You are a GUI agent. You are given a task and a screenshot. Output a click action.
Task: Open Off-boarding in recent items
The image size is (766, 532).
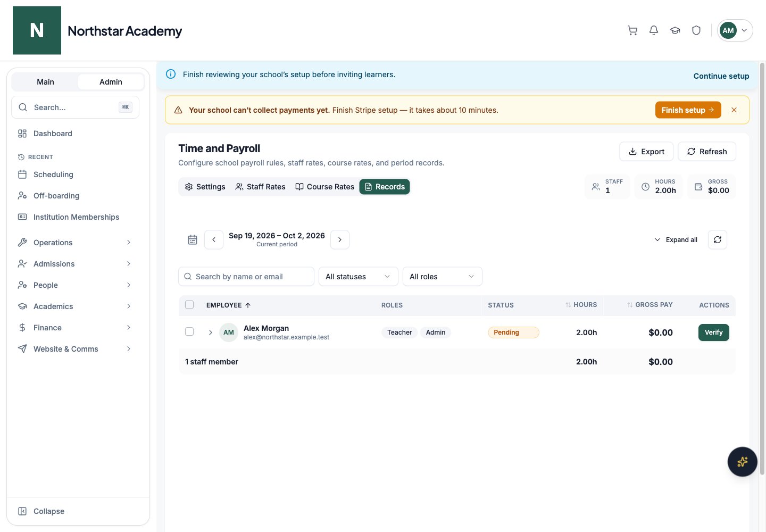76,196
